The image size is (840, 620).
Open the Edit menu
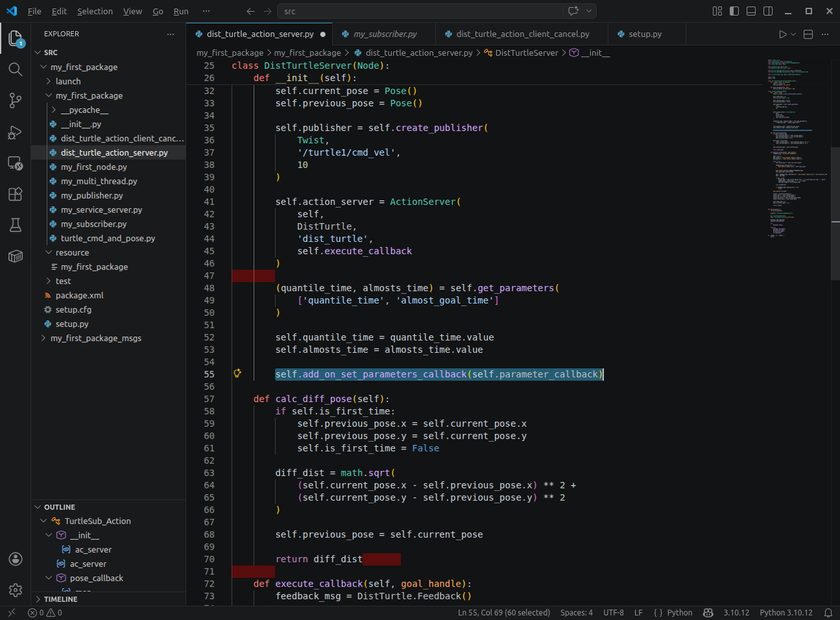59,11
